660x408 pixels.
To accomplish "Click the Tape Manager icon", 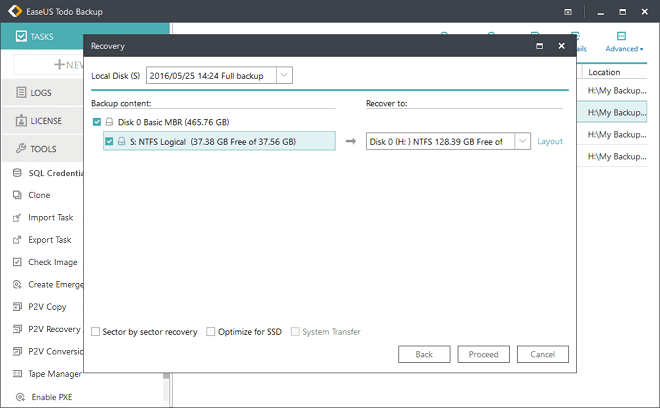I will tap(17, 373).
